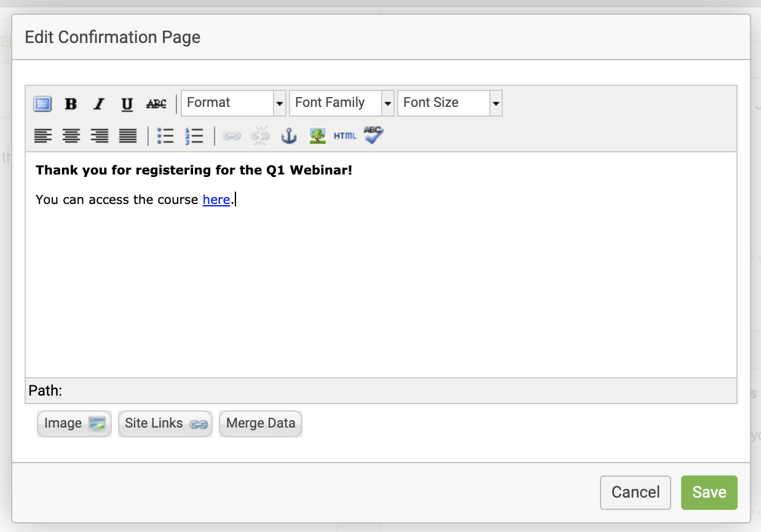Insert an anchor with the anchor icon
This screenshot has width=761, height=532.
(x=288, y=136)
